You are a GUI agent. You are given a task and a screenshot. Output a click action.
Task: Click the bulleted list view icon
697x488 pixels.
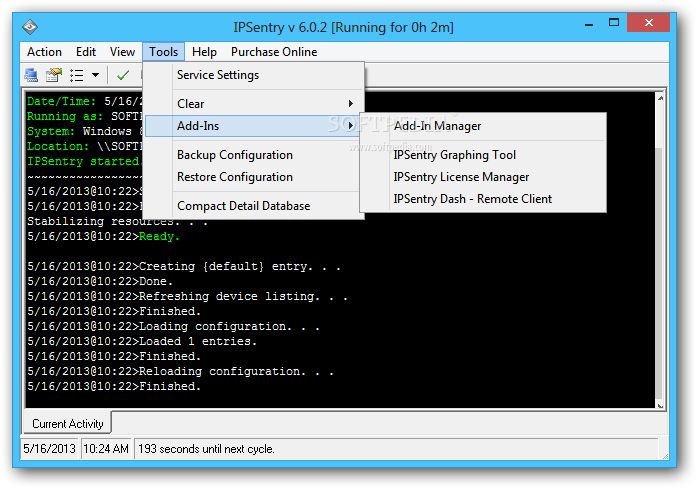pos(76,75)
